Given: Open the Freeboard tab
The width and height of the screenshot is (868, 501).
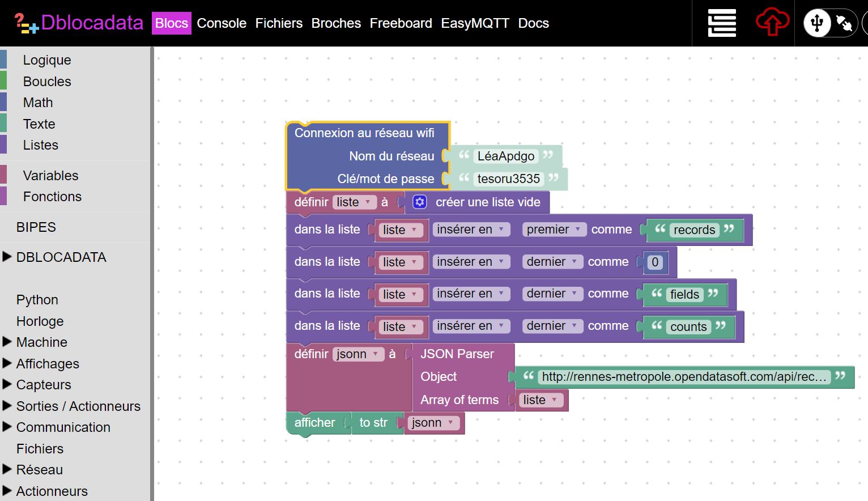Looking at the screenshot, I should [401, 23].
